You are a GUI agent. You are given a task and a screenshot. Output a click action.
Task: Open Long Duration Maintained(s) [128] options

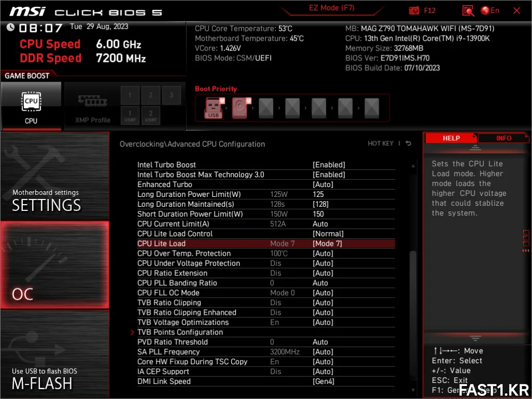(320, 204)
